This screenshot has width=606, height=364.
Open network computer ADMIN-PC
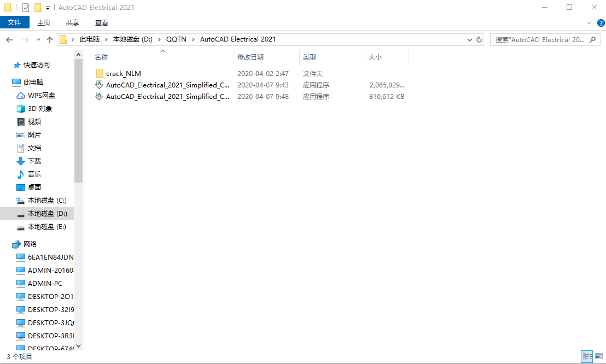click(45, 283)
